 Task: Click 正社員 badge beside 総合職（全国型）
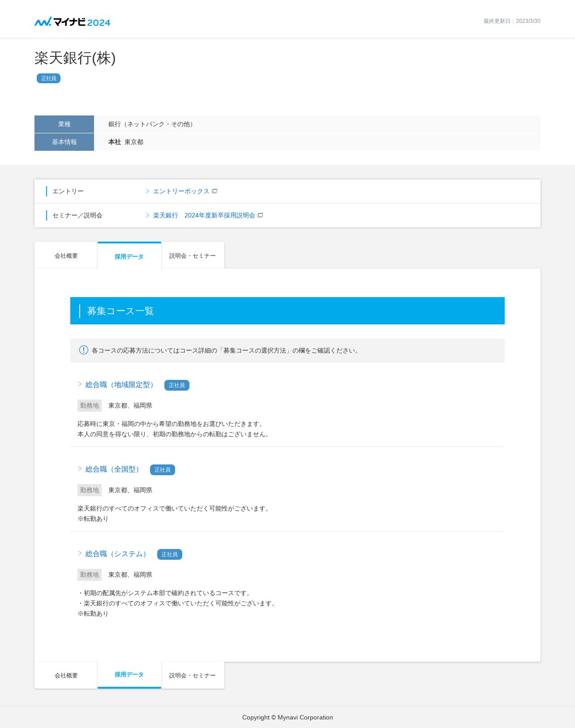163,470
